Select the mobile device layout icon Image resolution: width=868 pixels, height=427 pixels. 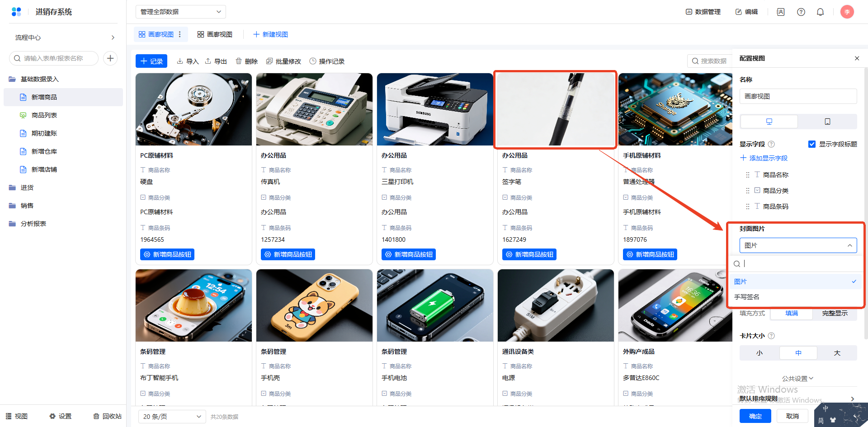coord(827,122)
